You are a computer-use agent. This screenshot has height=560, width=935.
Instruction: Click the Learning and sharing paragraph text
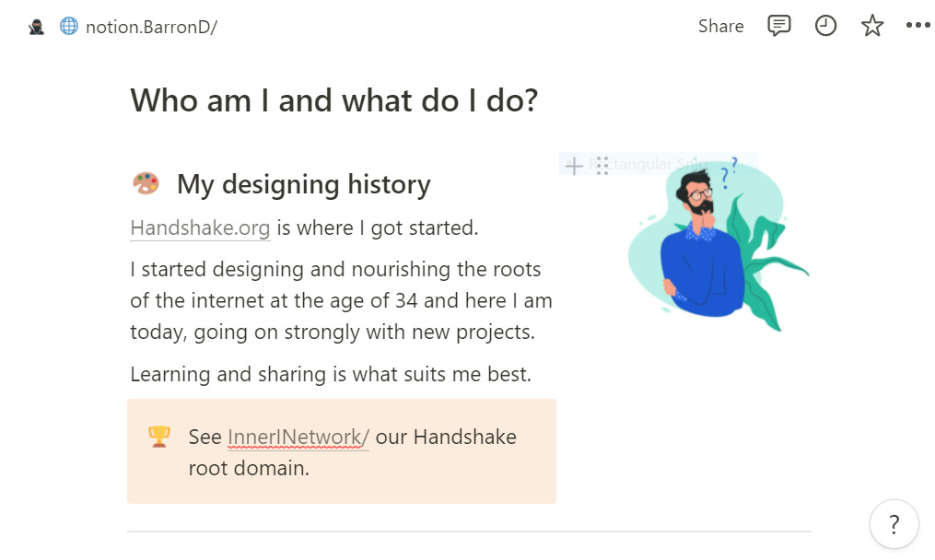point(331,375)
